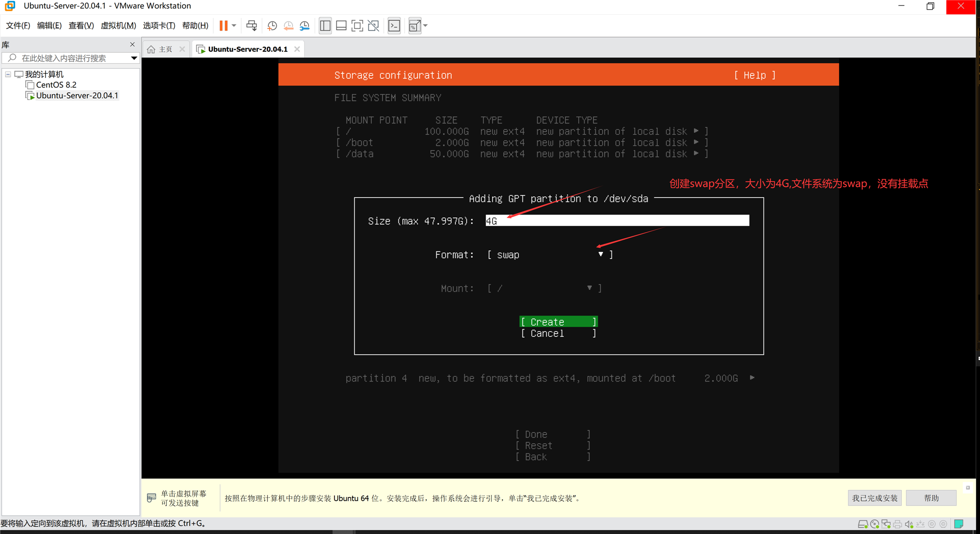Open the library search dropdown arrow

click(134, 58)
